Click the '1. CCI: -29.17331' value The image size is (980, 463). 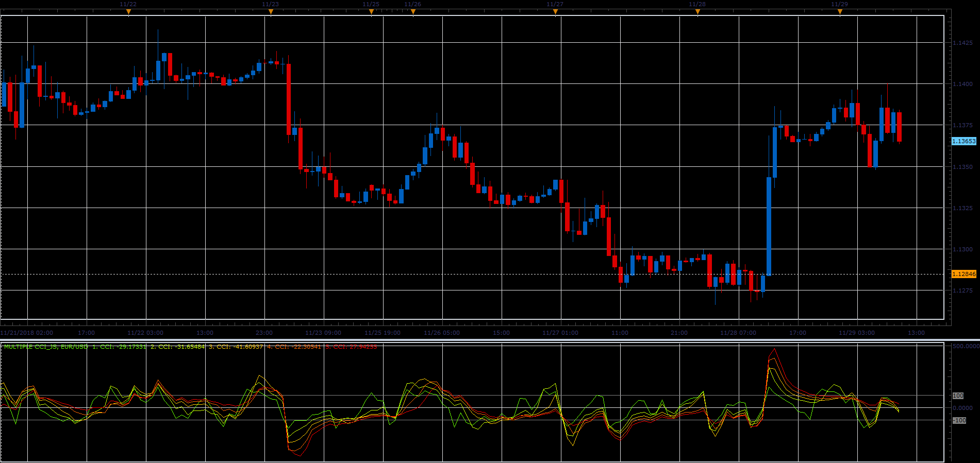(x=119, y=347)
